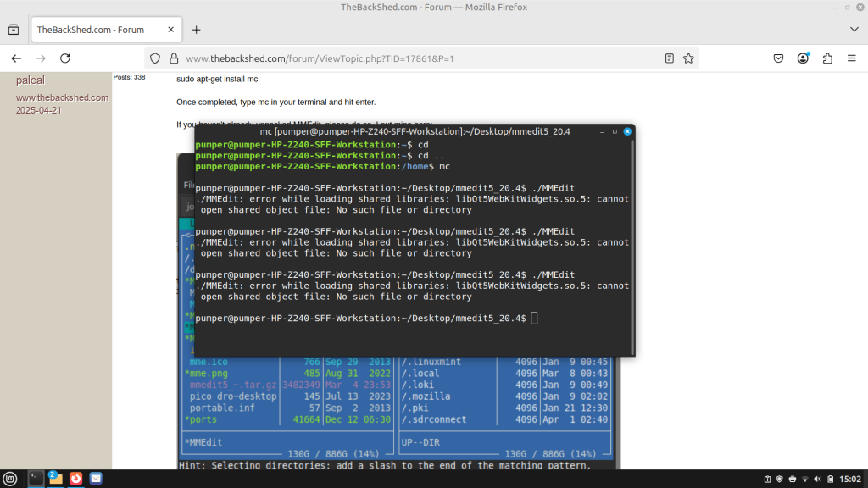This screenshot has height=488, width=868.
Task: Toggle reader view in address bar
Action: pyautogui.click(x=670, y=58)
